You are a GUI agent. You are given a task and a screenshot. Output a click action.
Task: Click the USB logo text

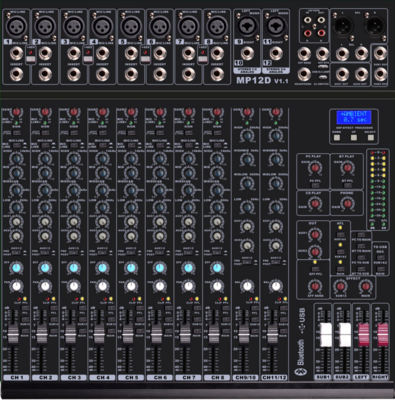[302, 315]
